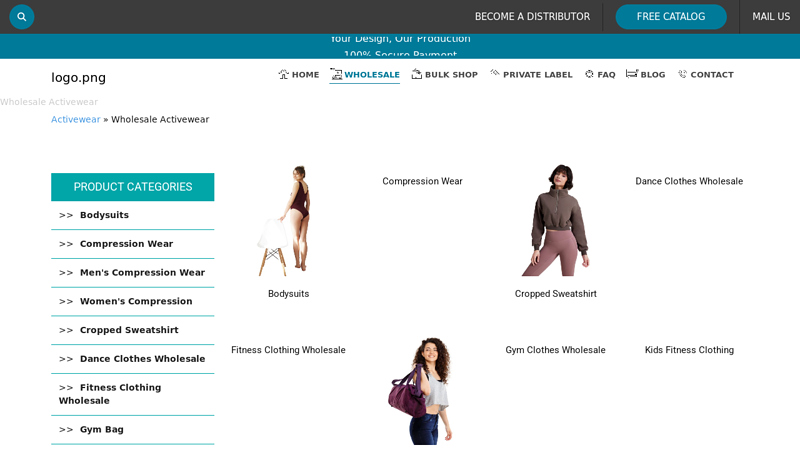
Task: Click the search magnifier icon
Action: tap(21, 17)
